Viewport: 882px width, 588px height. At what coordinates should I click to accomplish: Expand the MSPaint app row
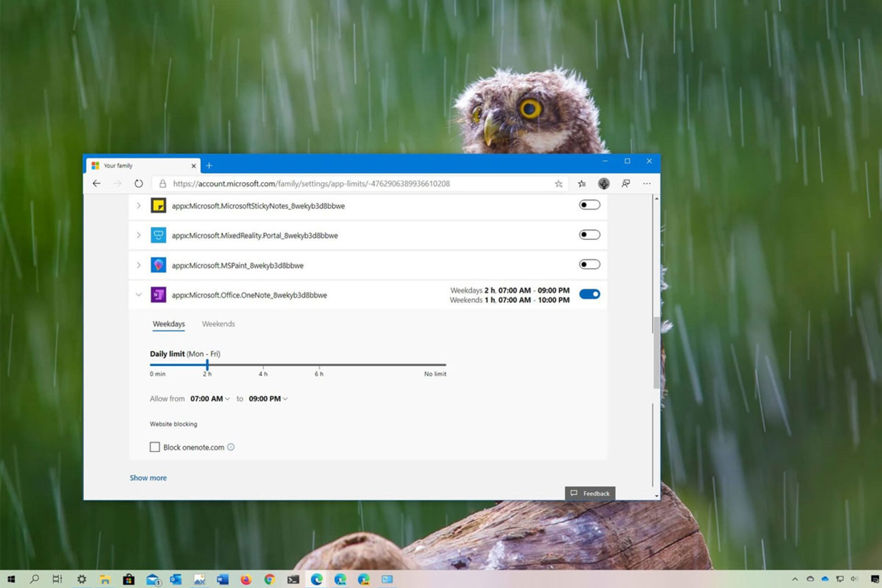pos(138,265)
